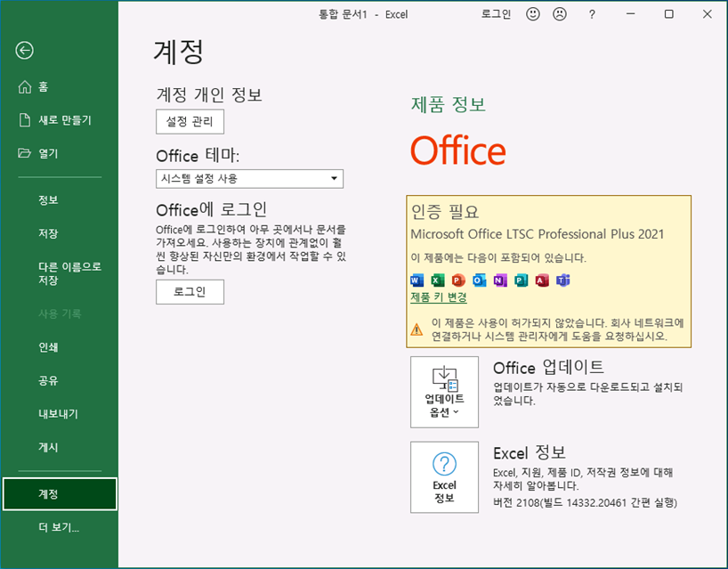Click the Excel 정보 button
This screenshot has height=569, width=728.
[x=444, y=477]
